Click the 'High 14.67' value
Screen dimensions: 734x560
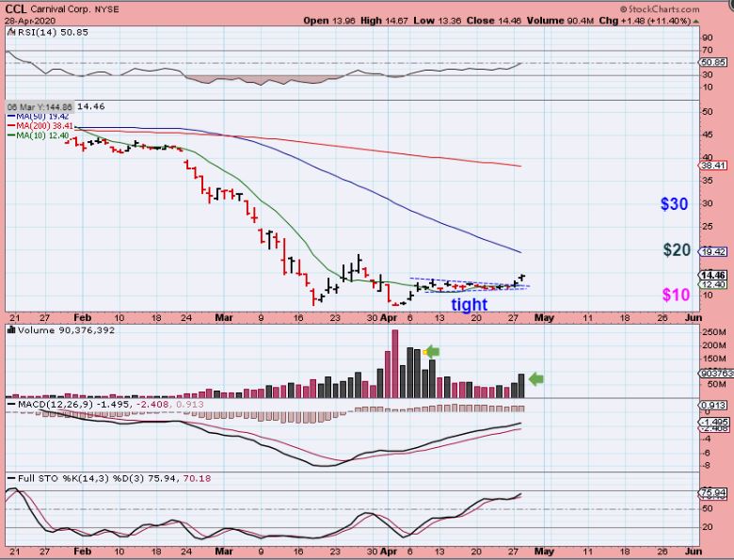point(385,21)
